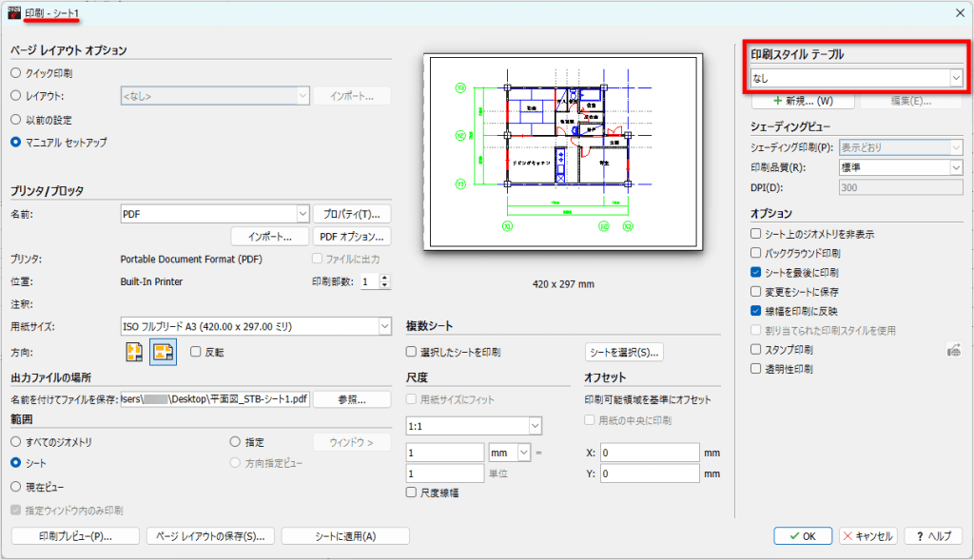
Task: Select シート range radio button
Action: pos(16,462)
